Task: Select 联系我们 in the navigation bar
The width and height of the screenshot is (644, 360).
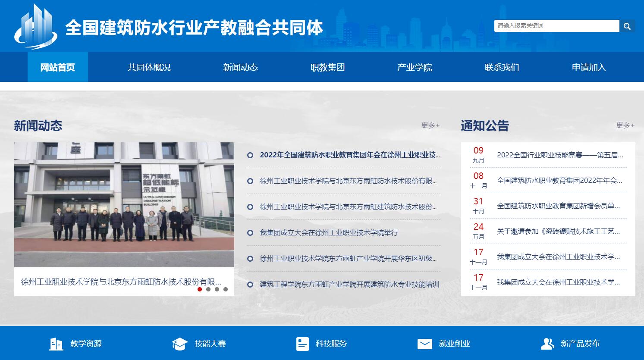Action: [x=501, y=67]
